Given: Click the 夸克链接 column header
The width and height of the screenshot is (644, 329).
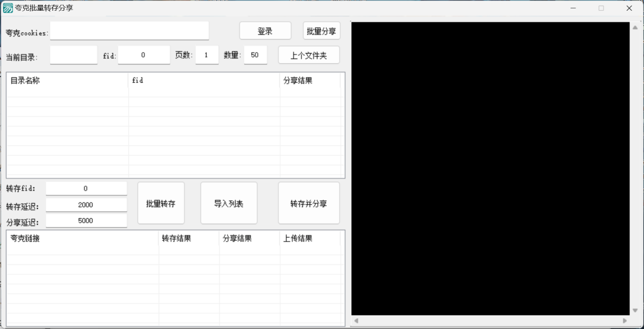Looking at the screenshot, I should coord(82,238).
